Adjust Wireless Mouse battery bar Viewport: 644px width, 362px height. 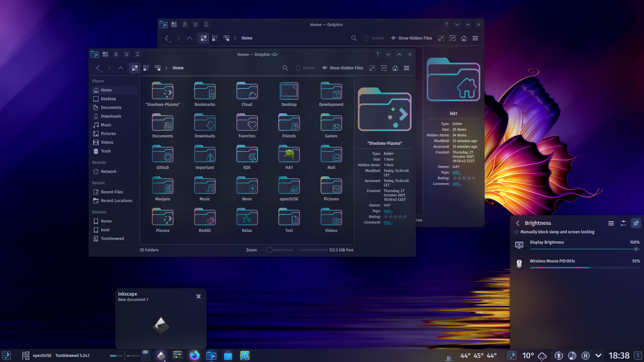[585, 268]
